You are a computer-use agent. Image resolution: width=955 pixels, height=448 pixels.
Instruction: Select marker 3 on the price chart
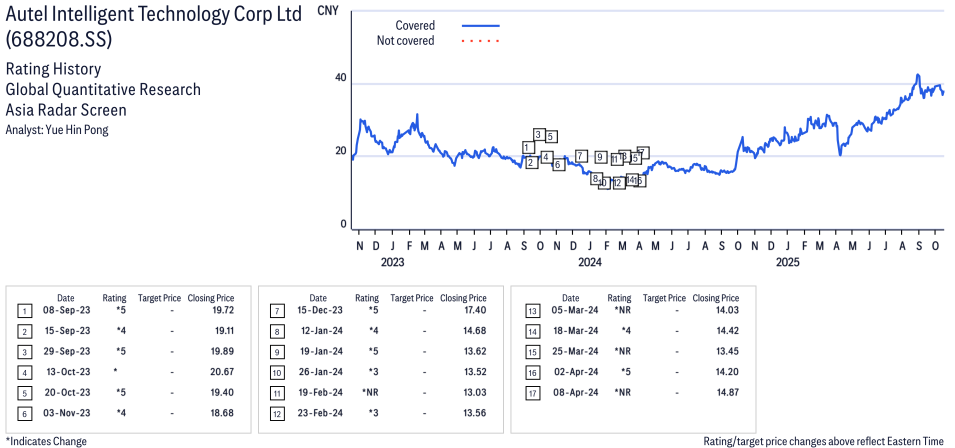[539, 134]
